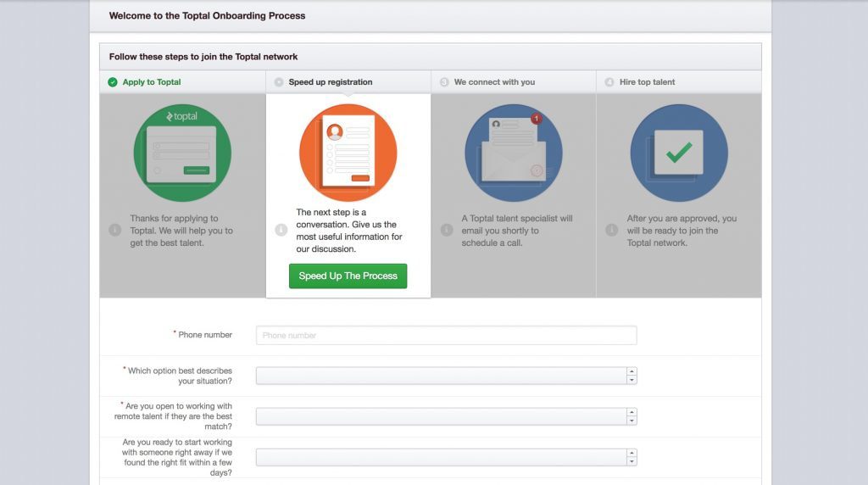Screen dimensions: 868x485
Task: Open the Apply to Toptal step tab
Action: click(183, 82)
